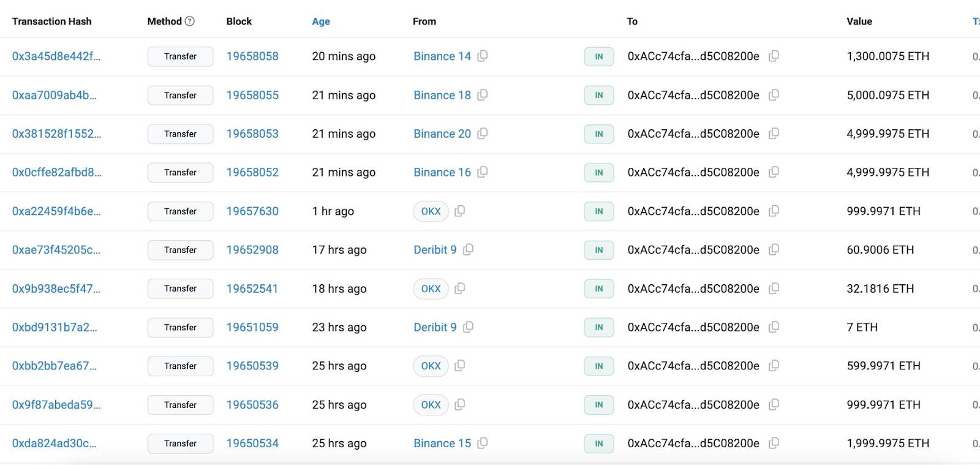Open transaction 0xaa7009ab4b...
The width and height of the screenshot is (980, 465).
(x=55, y=95)
